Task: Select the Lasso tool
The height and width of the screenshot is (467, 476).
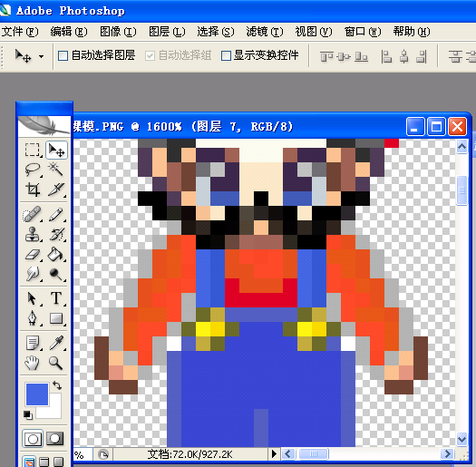Action: click(32, 170)
